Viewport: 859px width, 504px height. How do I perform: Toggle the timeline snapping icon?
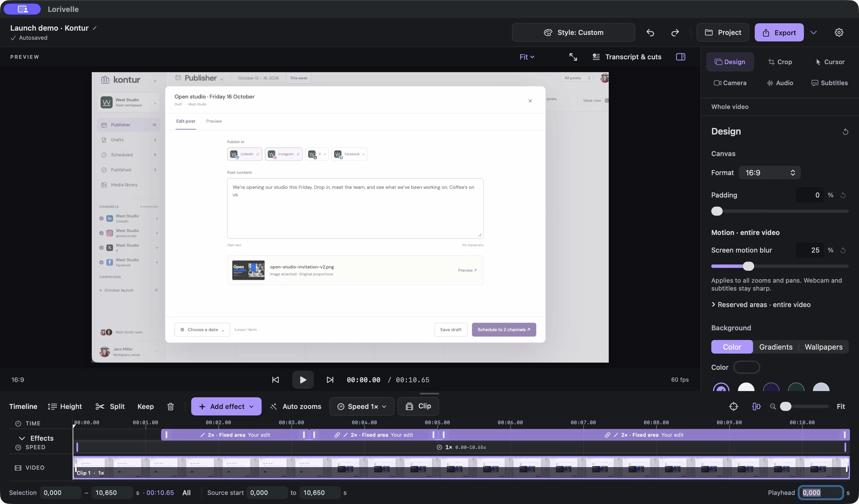[756, 406]
